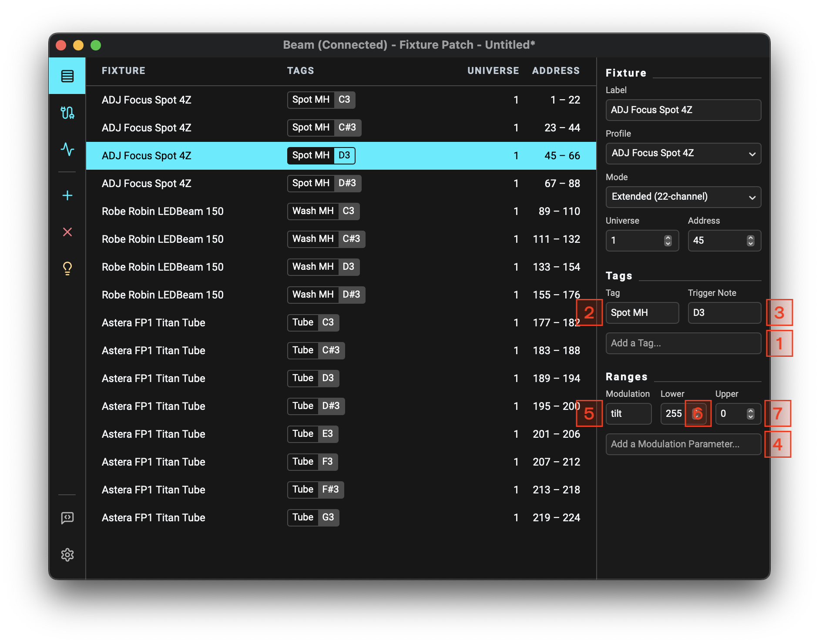Screen dimensions: 819x644
Task: Click the Tube D3 tag
Action: tap(313, 379)
